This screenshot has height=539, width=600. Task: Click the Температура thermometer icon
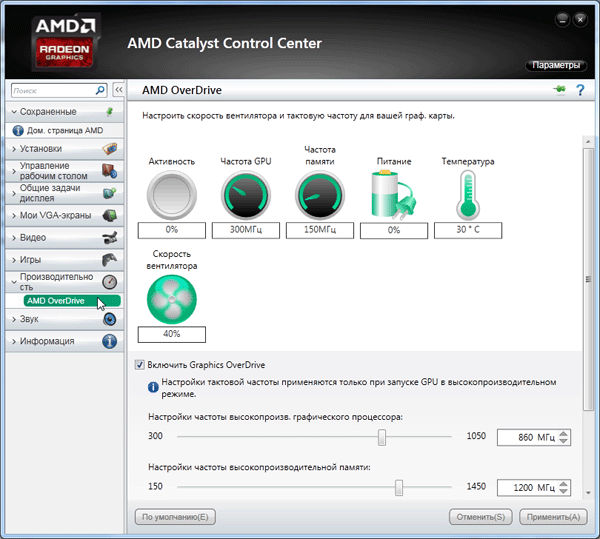coord(468,195)
